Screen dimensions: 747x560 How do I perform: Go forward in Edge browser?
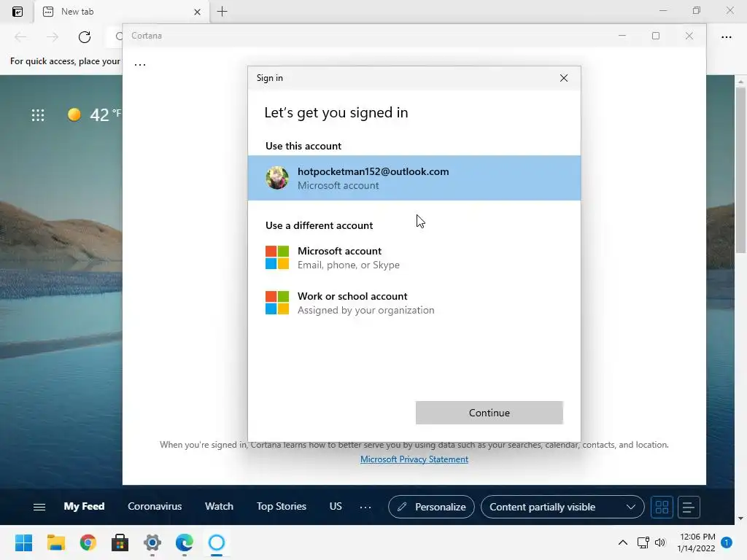[53, 36]
